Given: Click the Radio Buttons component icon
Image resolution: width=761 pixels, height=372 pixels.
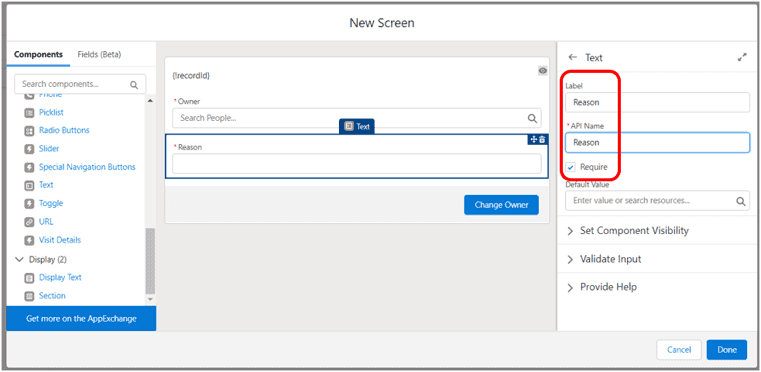Looking at the screenshot, I should [x=29, y=131].
